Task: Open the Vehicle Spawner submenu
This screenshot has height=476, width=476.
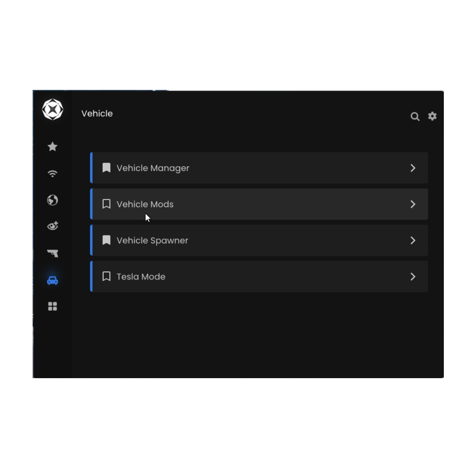Action: [x=259, y=240]
